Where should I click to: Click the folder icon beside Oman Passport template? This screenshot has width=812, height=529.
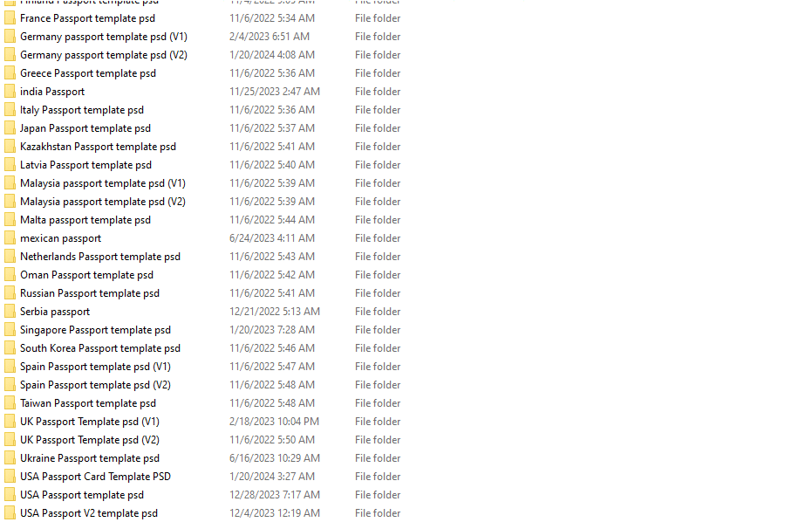[10, 275]
